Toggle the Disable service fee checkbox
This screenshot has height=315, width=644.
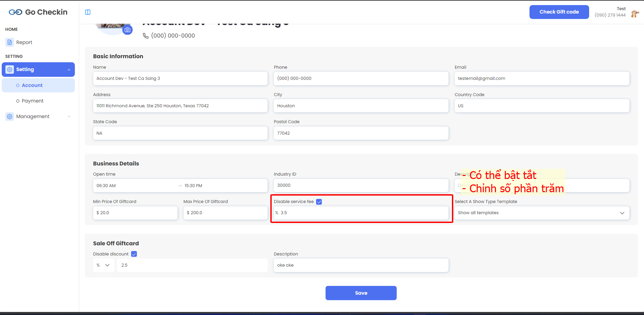[x=319, y=202]
